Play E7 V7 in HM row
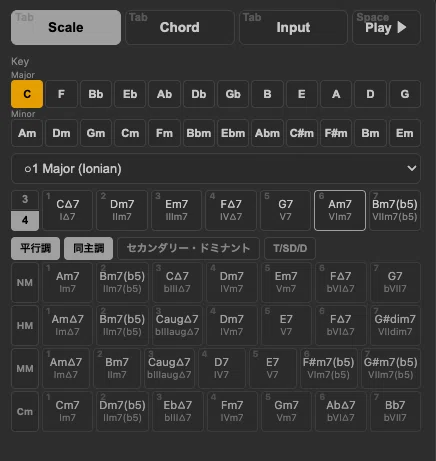The height and width of the screenshot is (461, 436). [x=286, y=326]
